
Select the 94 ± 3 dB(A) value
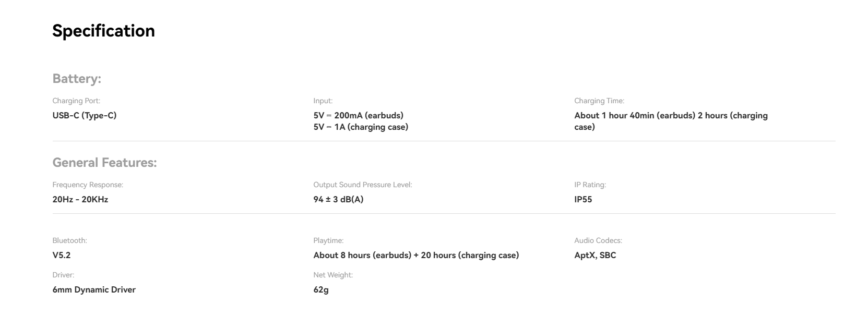point(338,199)
